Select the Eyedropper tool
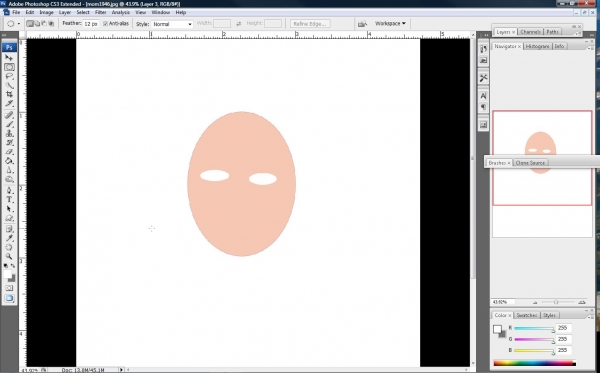Viewport: 600px width, 373px height. (x=9, y=238)
